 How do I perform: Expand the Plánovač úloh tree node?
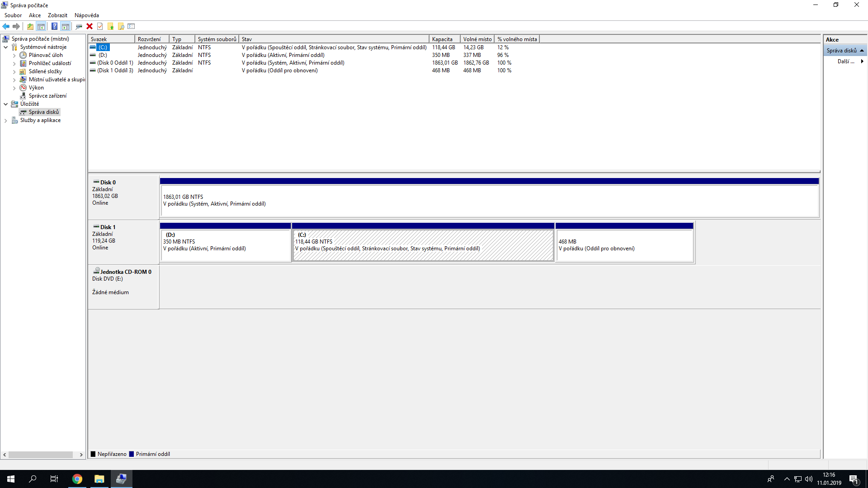pyautogui.click(x=14, y=56)
